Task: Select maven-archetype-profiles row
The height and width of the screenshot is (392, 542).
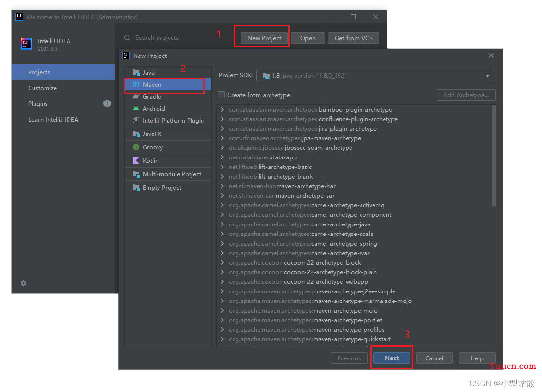Action: [x=354, y=330]
